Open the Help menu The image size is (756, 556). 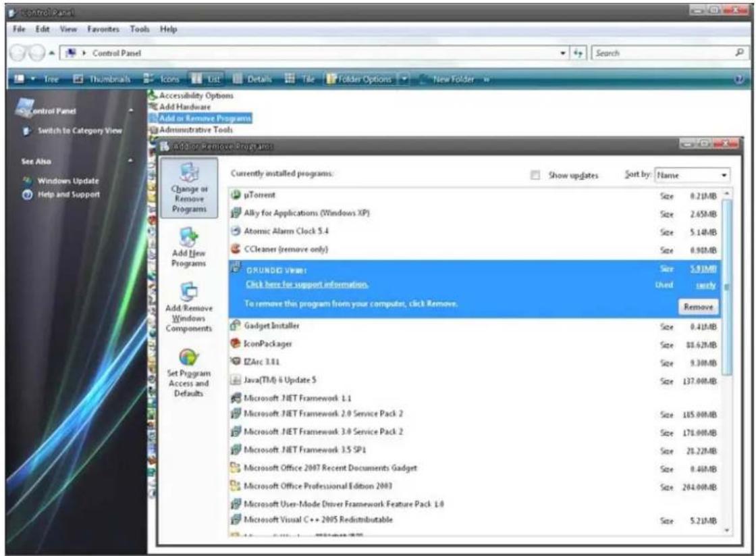click(x=168, y=29)
